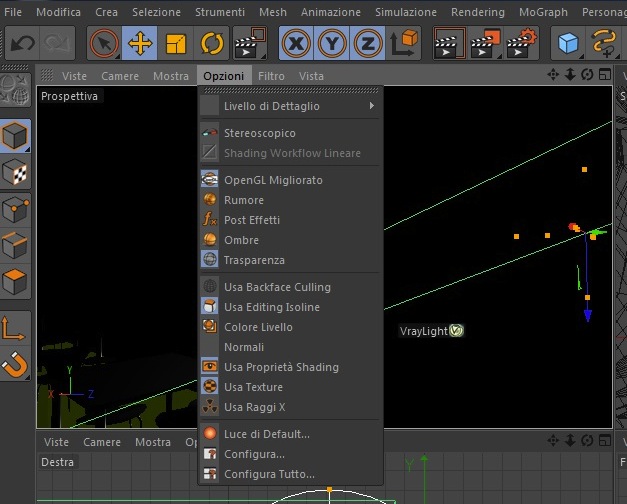
Task: Click the Cube primitive object icon
Action: point(568,43)
